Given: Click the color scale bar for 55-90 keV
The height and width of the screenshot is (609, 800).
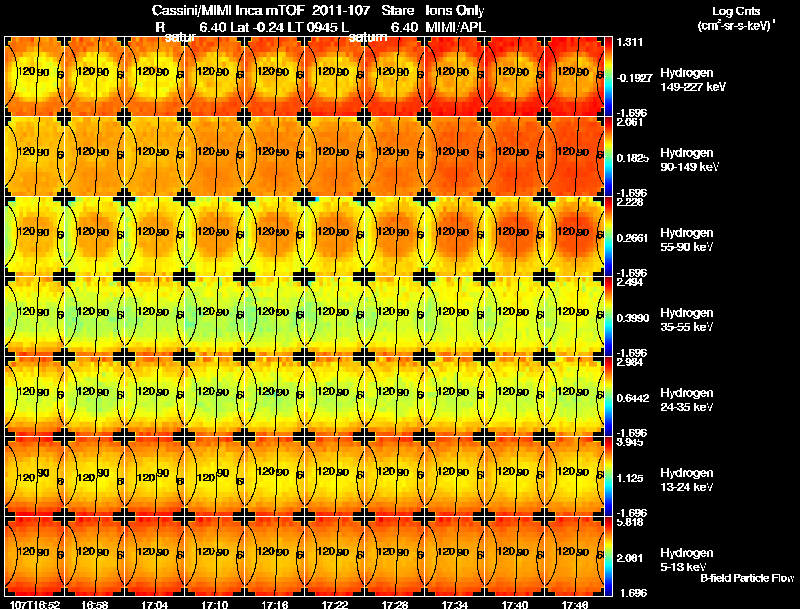Looking at the screenshot, I should 608,237.
